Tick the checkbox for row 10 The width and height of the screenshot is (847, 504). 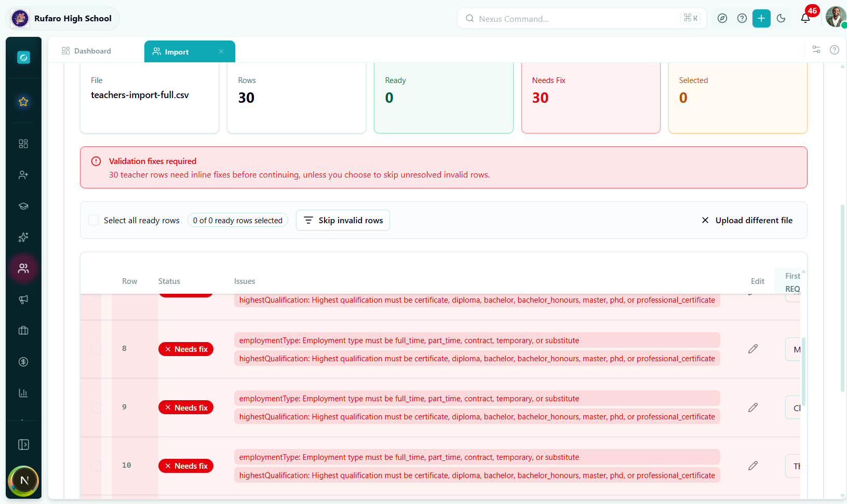tap(96, 466)
